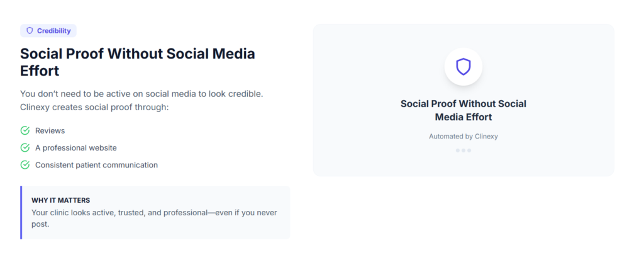Click the WHY IT MATTERS heading
Image resolution: width=644 pixels, height=272 pixels.
point(60,200)
